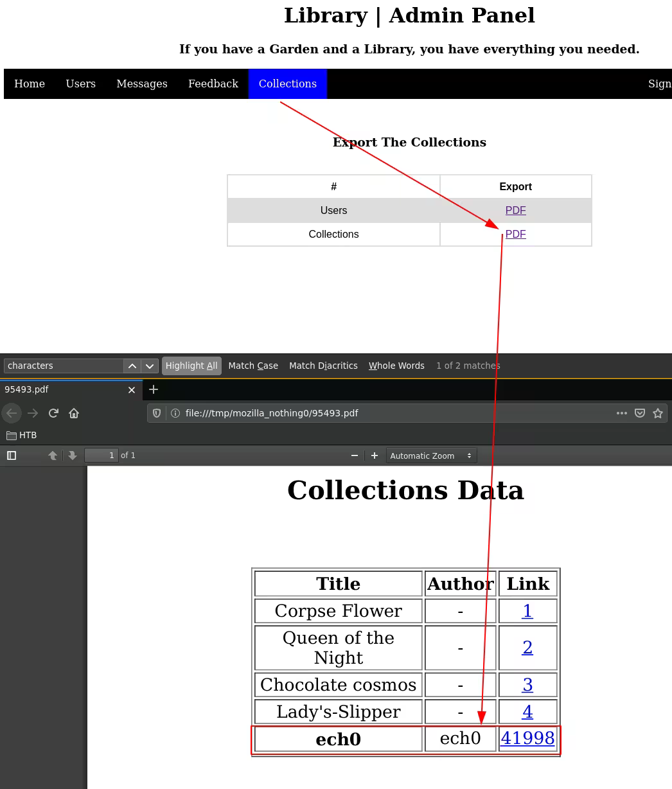Open the 41998 link for ech0

pyautogui.click(x=527, y=738)
